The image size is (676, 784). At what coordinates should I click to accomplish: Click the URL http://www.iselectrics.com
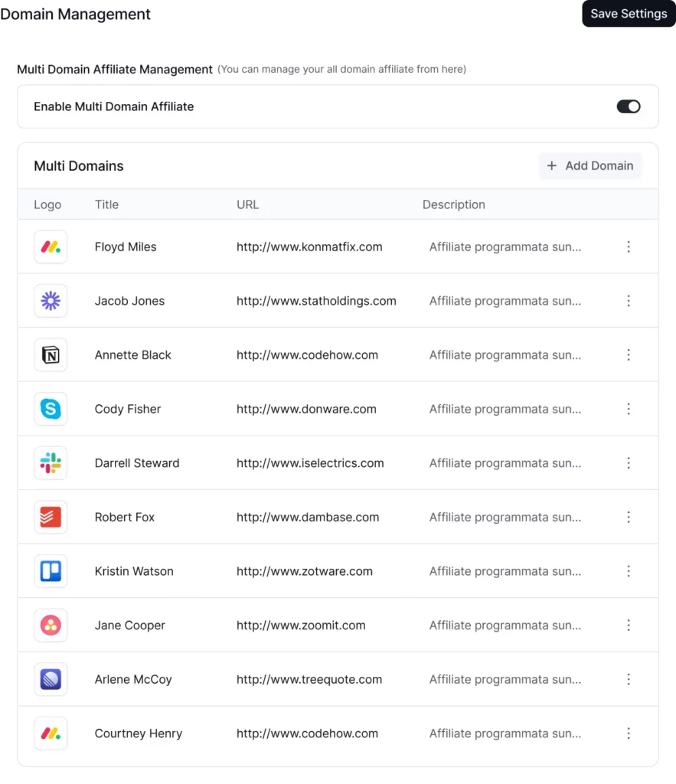pyautogui.click(x=310, y=463)
